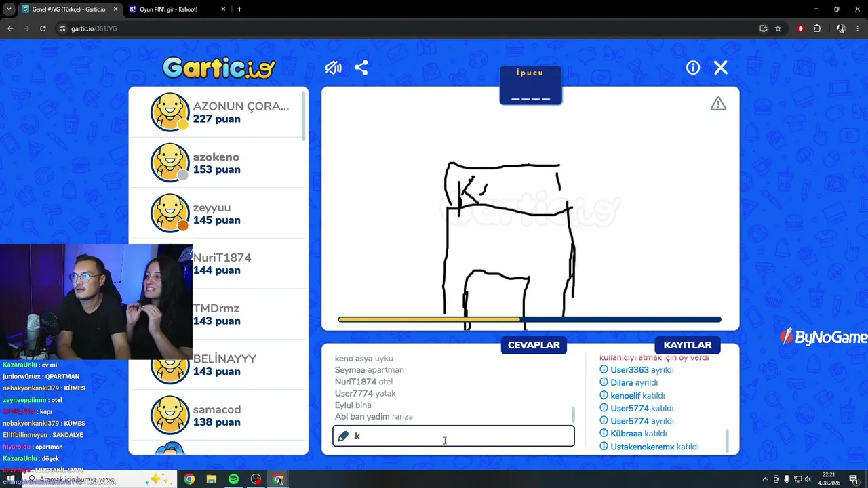
Task: Open the red ad blocker extension
Action: pyautogui.click(x=801, y=28)
